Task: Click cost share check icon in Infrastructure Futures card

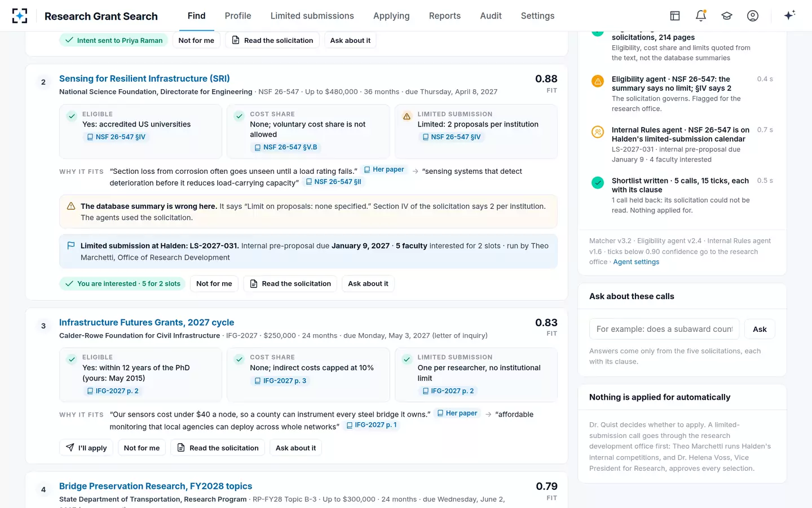Action: [239, 360]
